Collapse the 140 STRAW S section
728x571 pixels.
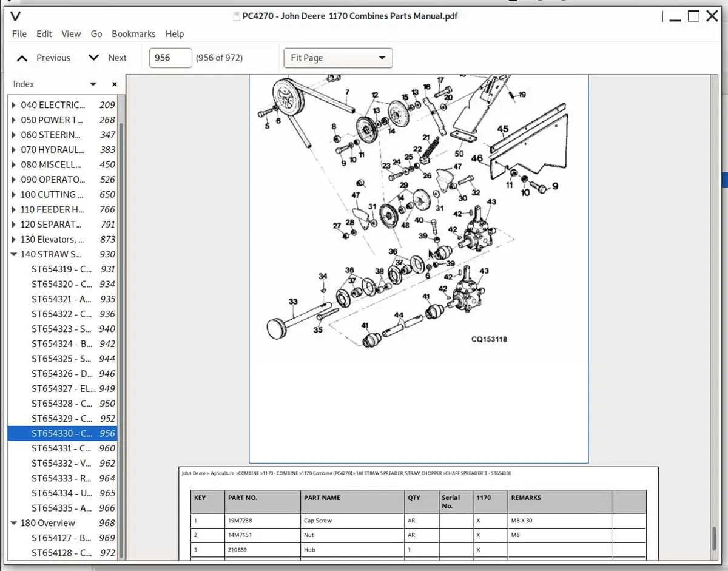[14, 254]
